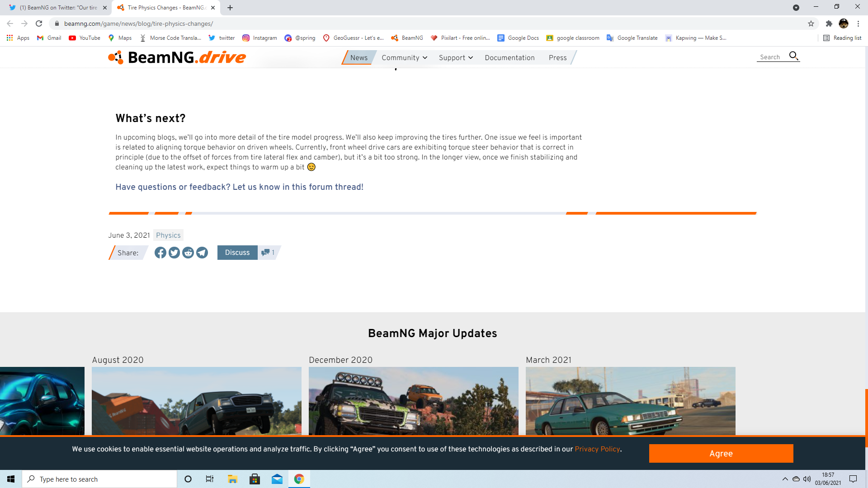Bookmark this page with star icon

coord(811,23)
